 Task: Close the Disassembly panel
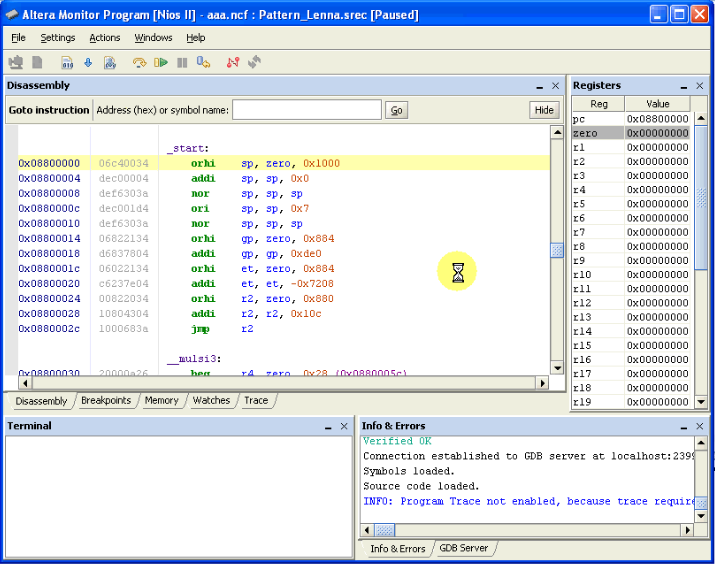[555, 85]
